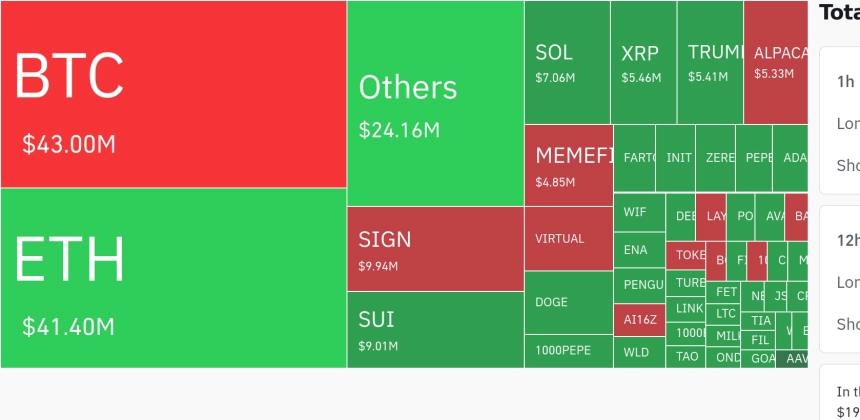860x420 pixels.
Task: Select the ETH $41.40M tile
Action: click(173, 278)
